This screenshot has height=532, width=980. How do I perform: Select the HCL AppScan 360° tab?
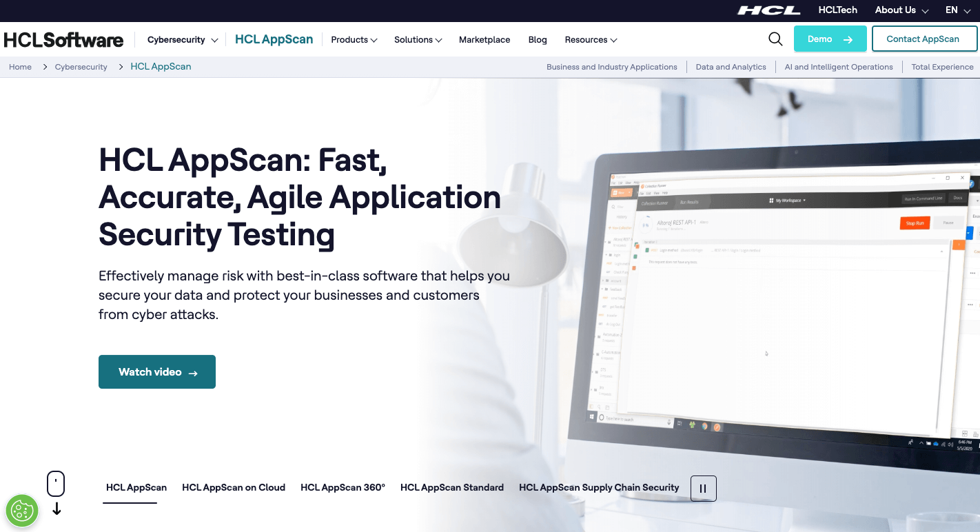point(343,488)
